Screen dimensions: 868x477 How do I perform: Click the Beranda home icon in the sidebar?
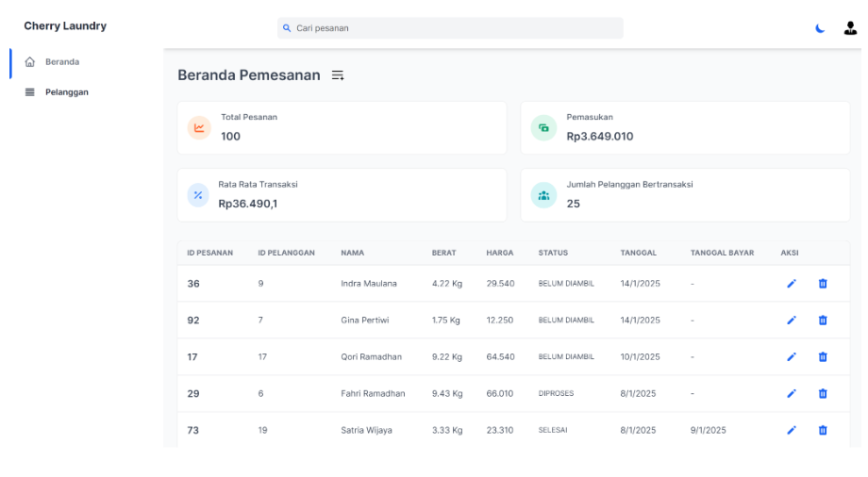click(x=30, y=62)
